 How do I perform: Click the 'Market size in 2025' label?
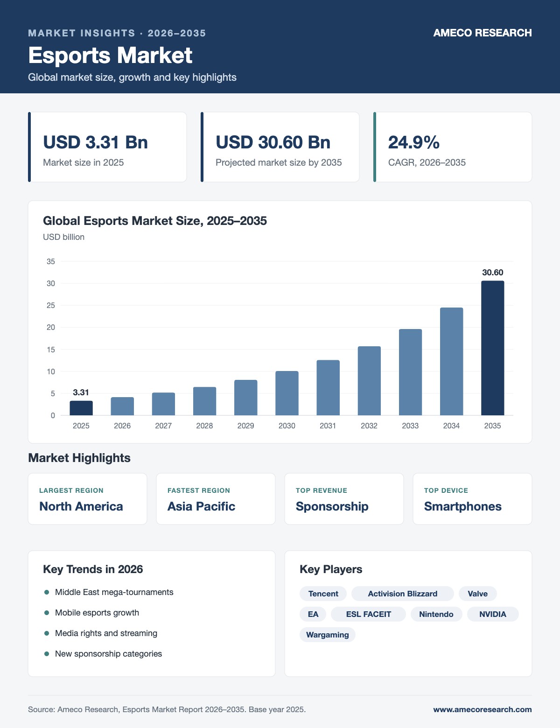84,162
